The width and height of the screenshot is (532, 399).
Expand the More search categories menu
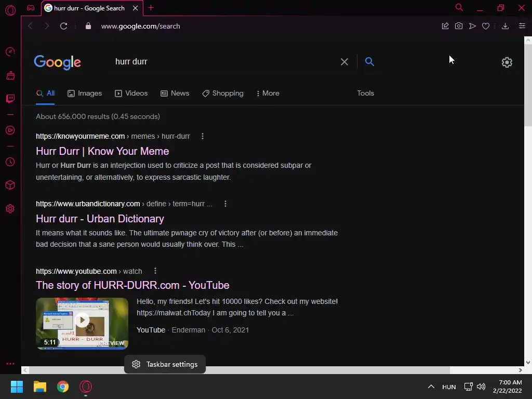coord(268,94)
